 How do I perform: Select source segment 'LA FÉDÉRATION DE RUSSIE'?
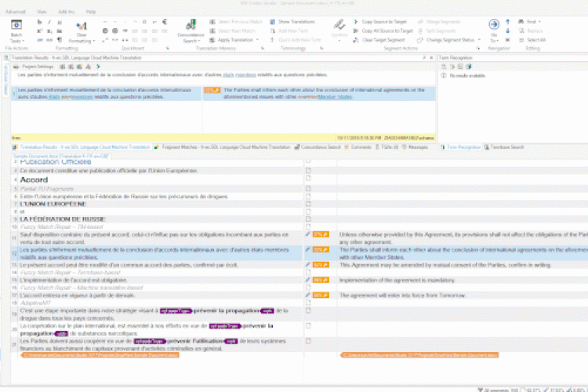(x=63, y=219)
